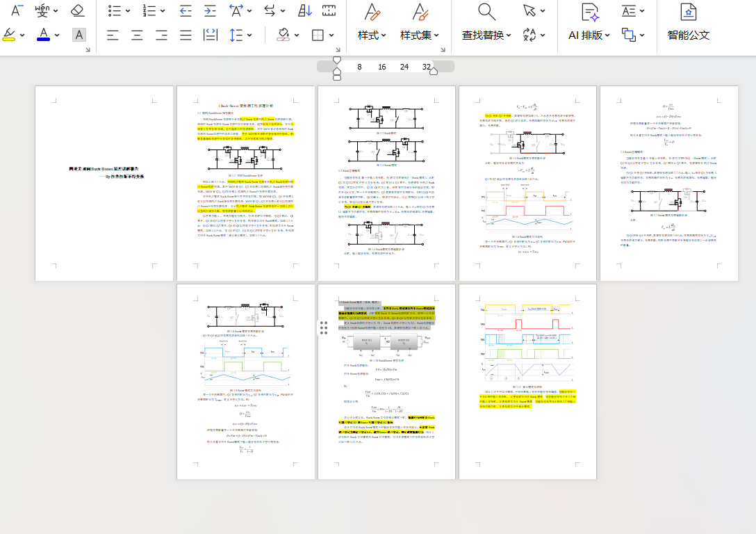Select the title page thumbnail

[104, 184]
